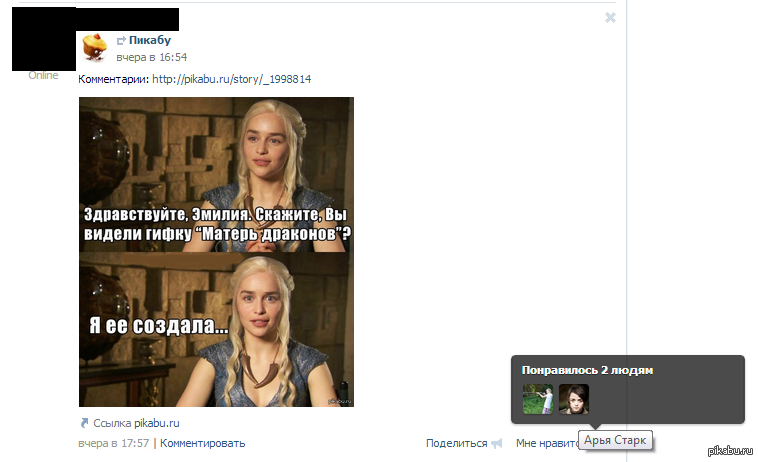Open the Emilia meme image attachment
Image resolution: width=758 pixels, height=462 pixels.
pyautogui.click(x=216, y=252)
